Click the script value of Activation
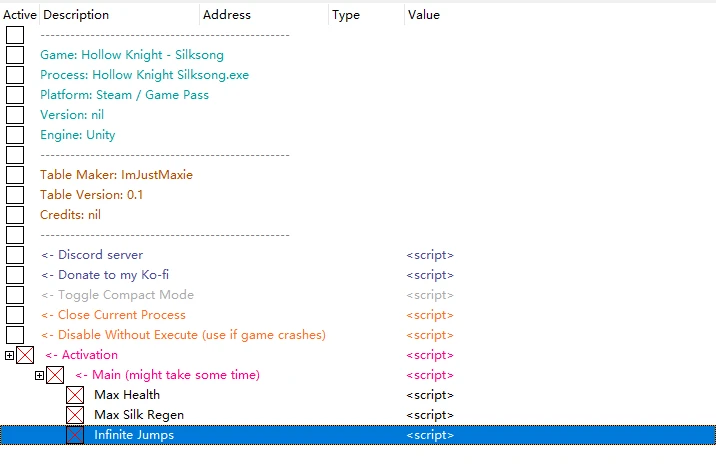Viewport: 716px width, 469px height. pos(430,355)
